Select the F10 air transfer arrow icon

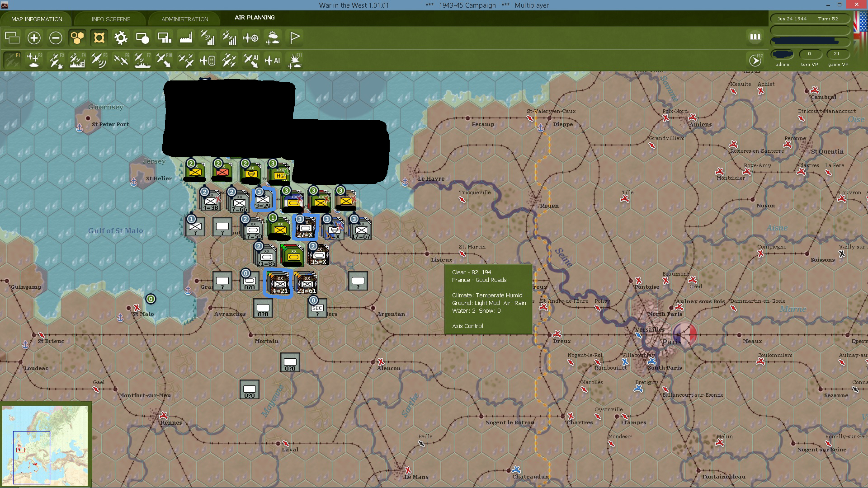pyautogui.click(x=164, y=60)
